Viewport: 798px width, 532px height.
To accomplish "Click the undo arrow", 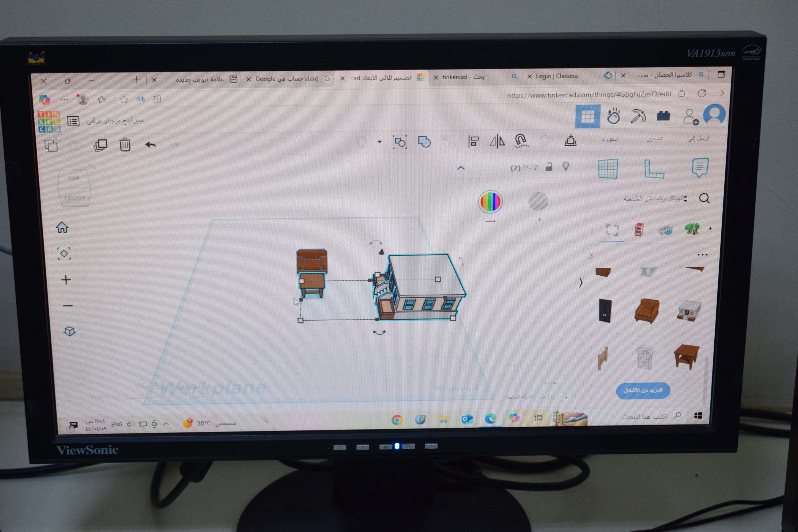I will 151,145.
